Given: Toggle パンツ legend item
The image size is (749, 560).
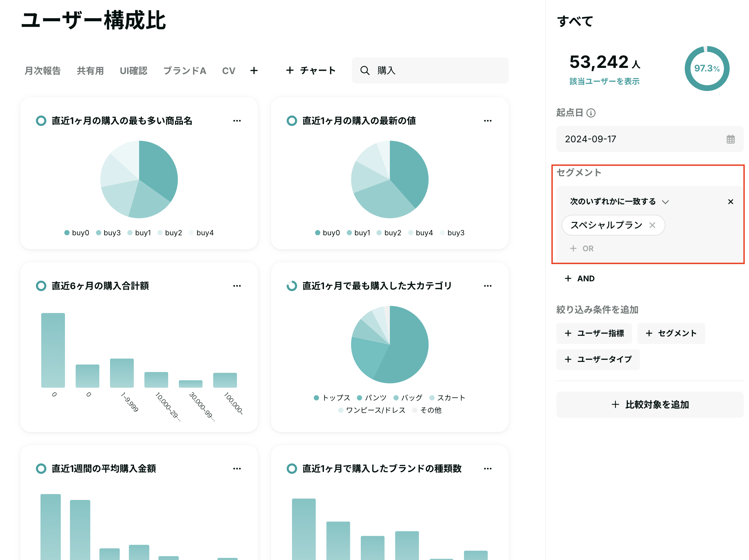Looking at the screenshot, I should pos(372,397).
